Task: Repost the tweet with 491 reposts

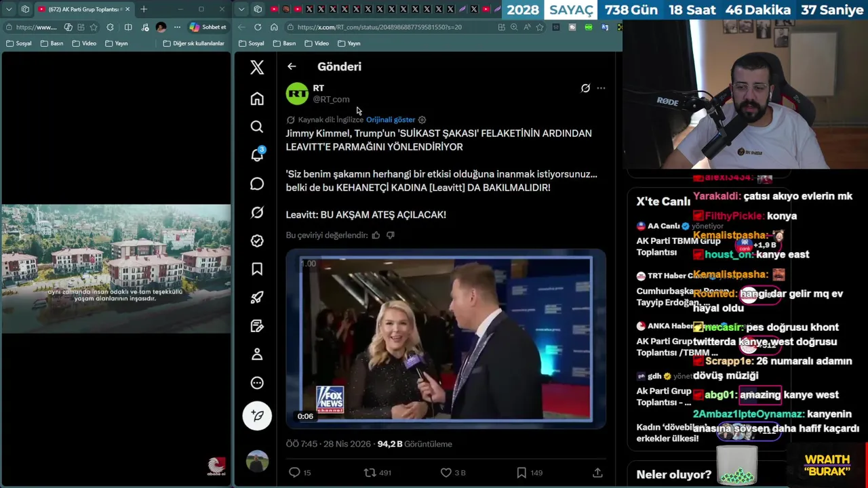Action: (x=378, y=472)
